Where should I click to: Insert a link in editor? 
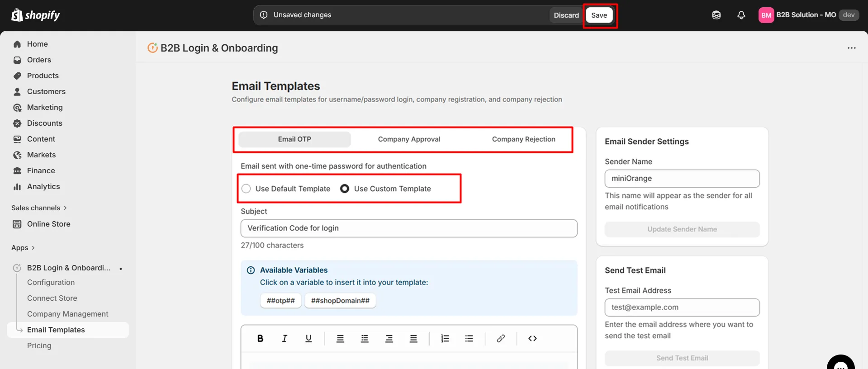tap(501, 338)
